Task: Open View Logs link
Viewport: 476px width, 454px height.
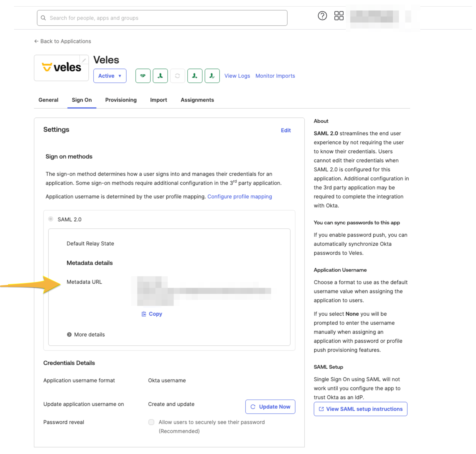Action: 237,76
